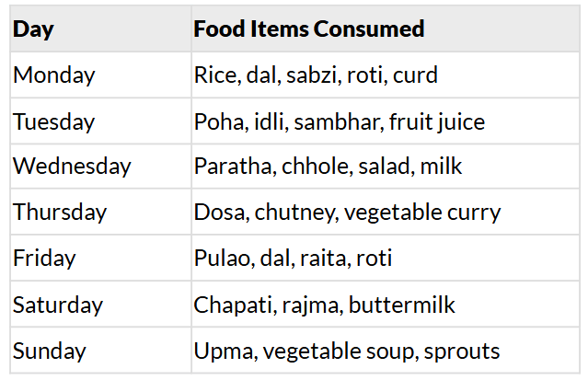This screenshot has width=588, height=380.
Task: Click the "Paratha, chhole, salad, milk" cell
Action: pos(328,167)
